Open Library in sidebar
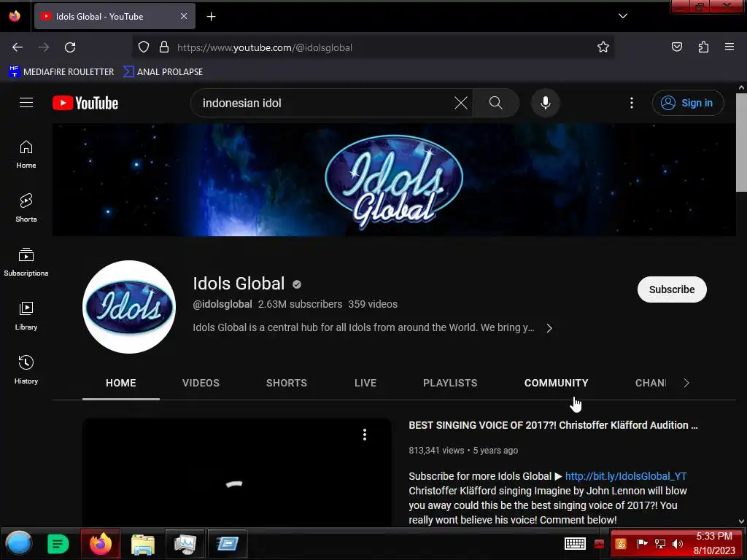Viewport: 747px width, 560px height. (x=26, y=316)
